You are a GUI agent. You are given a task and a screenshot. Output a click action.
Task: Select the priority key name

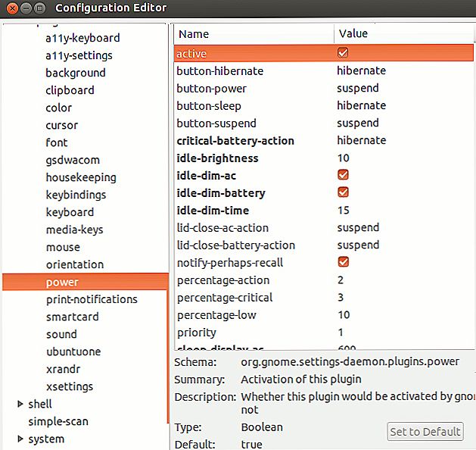click(x=197, y=333)
